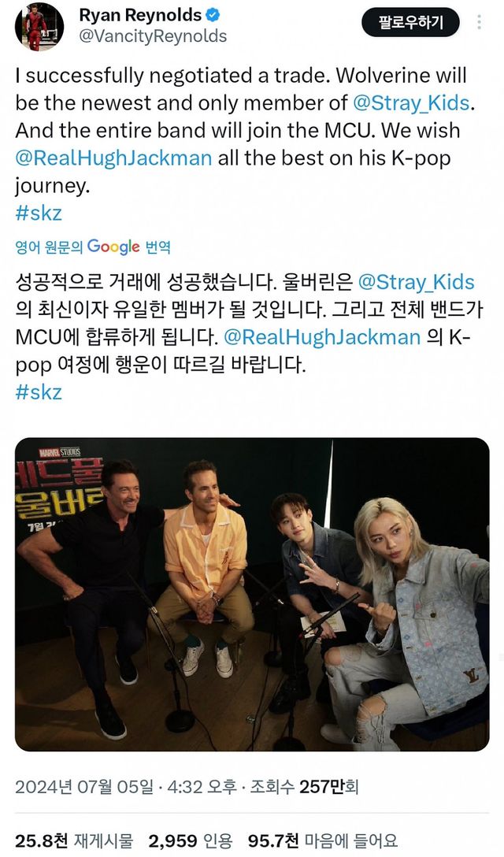Open @RealHughJackman mention in Korean translation
504x857 pixels.
(x=323, y=336)
